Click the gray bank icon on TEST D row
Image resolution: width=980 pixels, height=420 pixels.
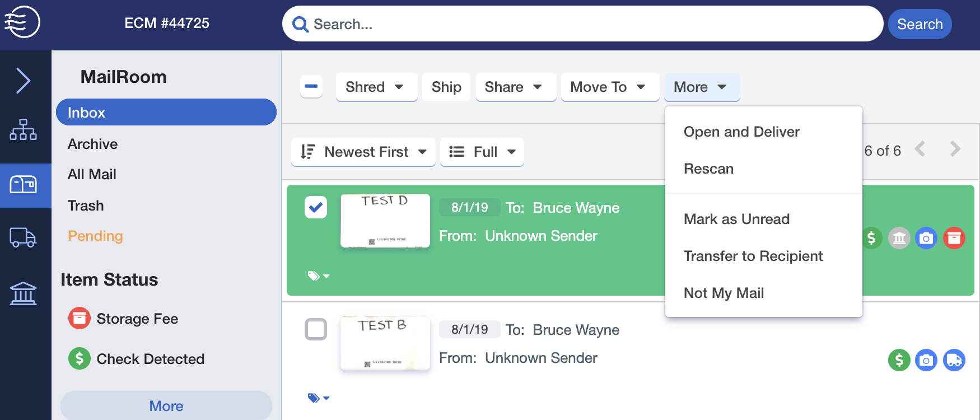(x=899, y=238)
